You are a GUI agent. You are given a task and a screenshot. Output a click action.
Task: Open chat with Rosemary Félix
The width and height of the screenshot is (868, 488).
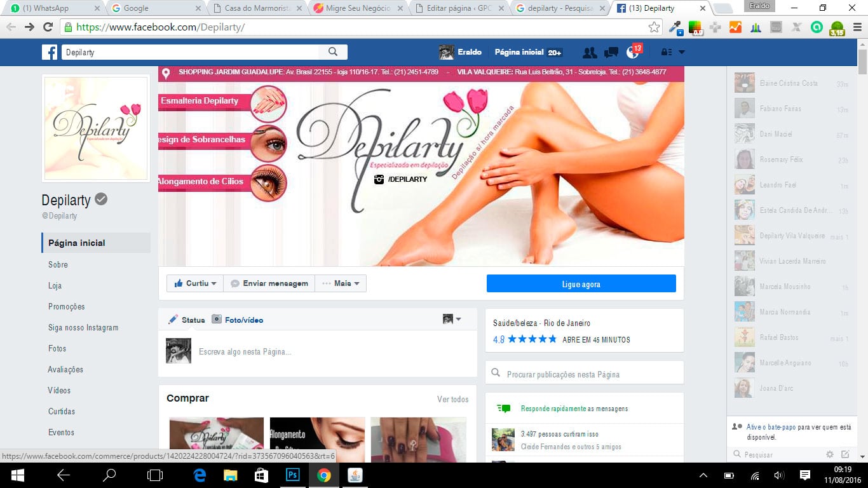[792, 159]
